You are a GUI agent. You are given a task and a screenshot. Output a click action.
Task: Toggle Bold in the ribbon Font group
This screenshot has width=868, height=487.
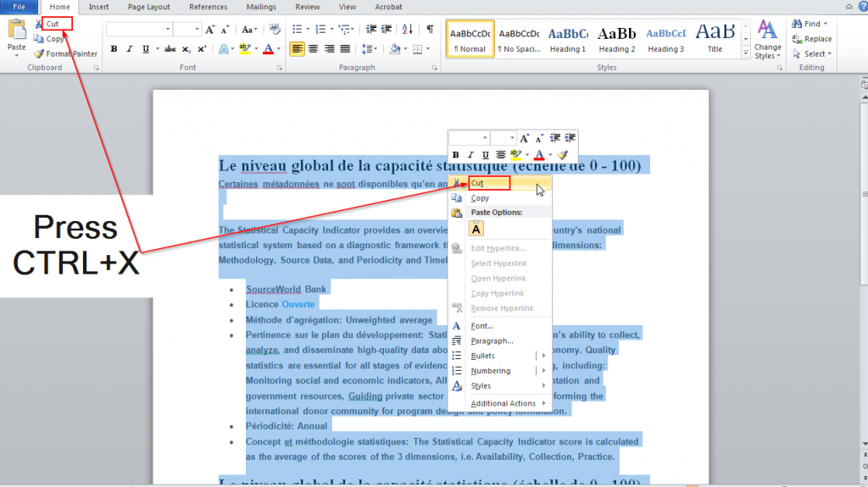click(114, 49)
